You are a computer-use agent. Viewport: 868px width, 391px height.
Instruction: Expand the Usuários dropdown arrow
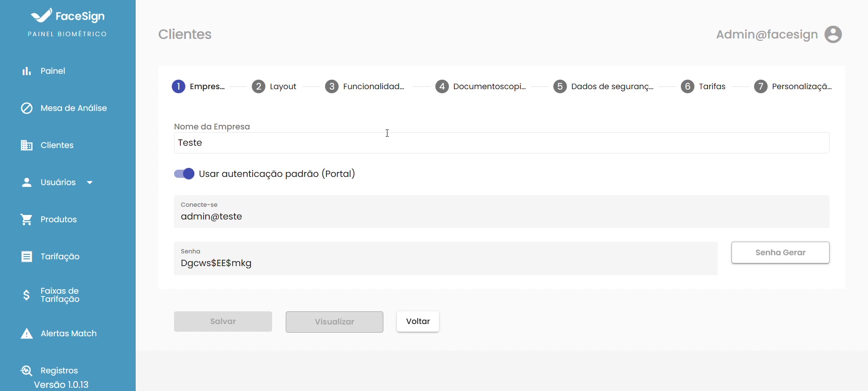point(90,182)
